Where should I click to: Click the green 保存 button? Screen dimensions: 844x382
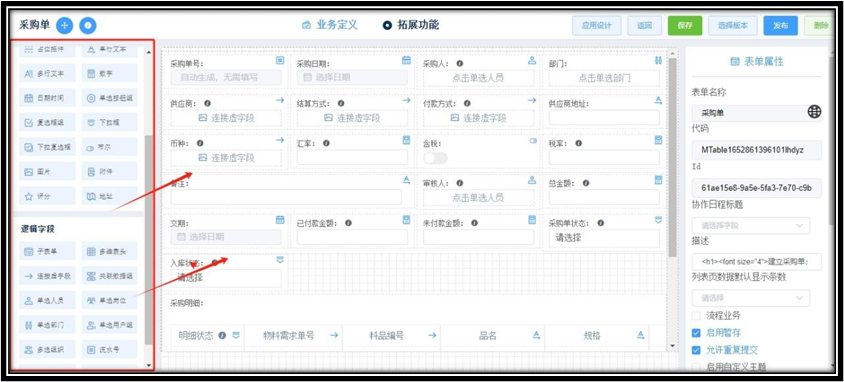tap(685, 25)
